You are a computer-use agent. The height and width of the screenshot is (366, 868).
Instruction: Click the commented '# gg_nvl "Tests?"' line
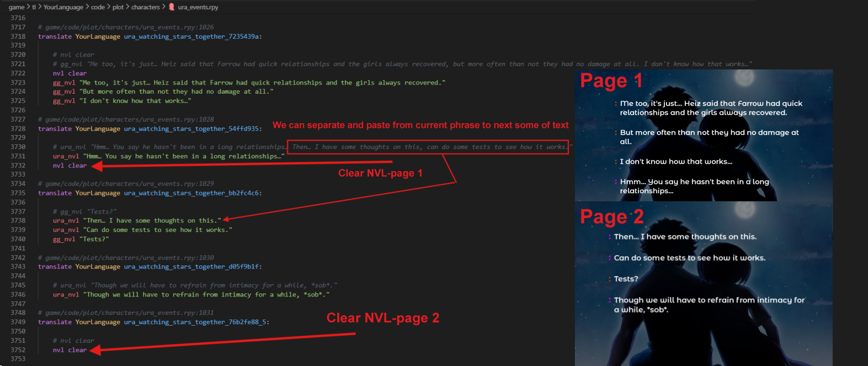(x=85, y=212)
